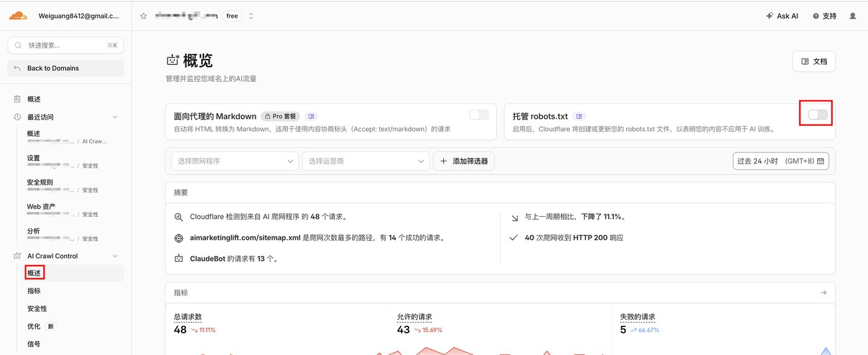Open Ask AI assistant
The width and height of the screenshot is (868, 355).
pos(782,16)
